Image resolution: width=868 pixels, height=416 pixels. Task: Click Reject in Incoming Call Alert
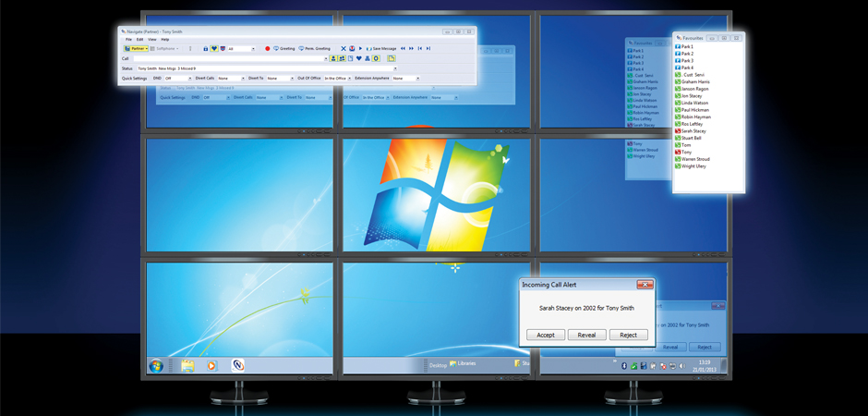(x=628, y=335)
